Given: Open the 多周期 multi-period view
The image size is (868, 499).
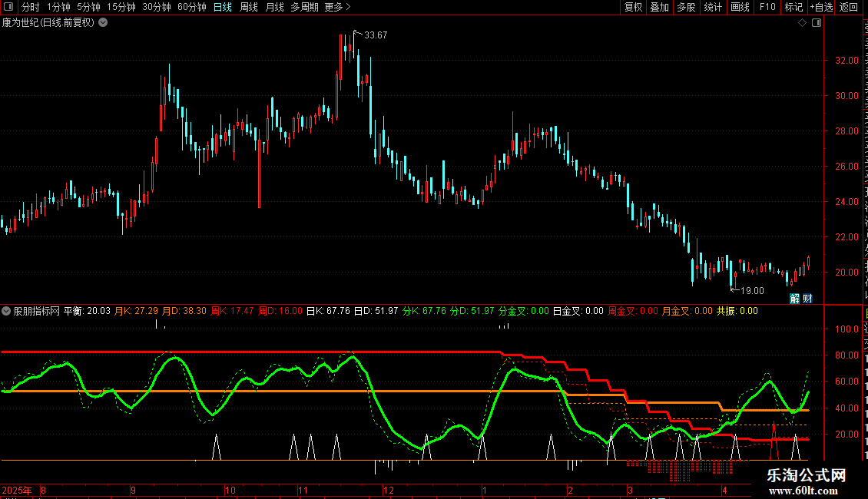Looking at the screenshot, I should pos(304,7).
